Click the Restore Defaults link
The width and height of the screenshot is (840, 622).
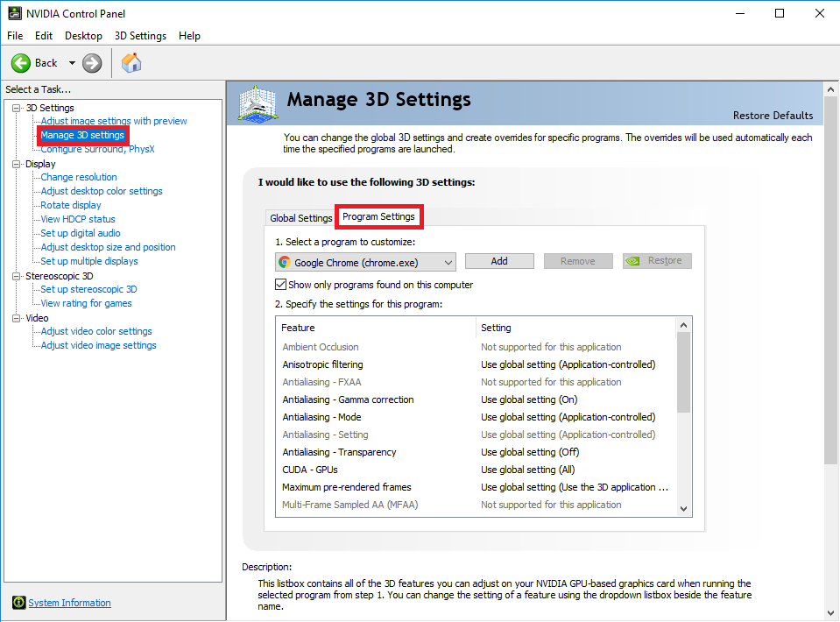tap(773, 116)
